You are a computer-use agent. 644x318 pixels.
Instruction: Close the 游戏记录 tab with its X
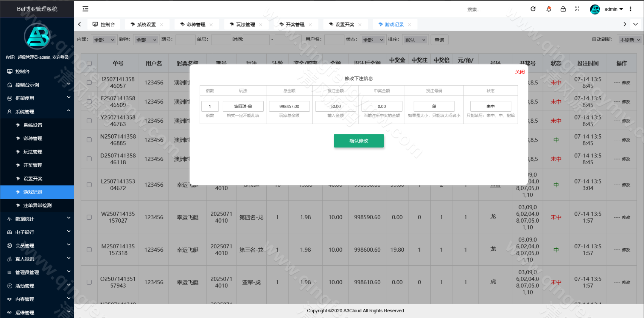click(x=410, y=25)
